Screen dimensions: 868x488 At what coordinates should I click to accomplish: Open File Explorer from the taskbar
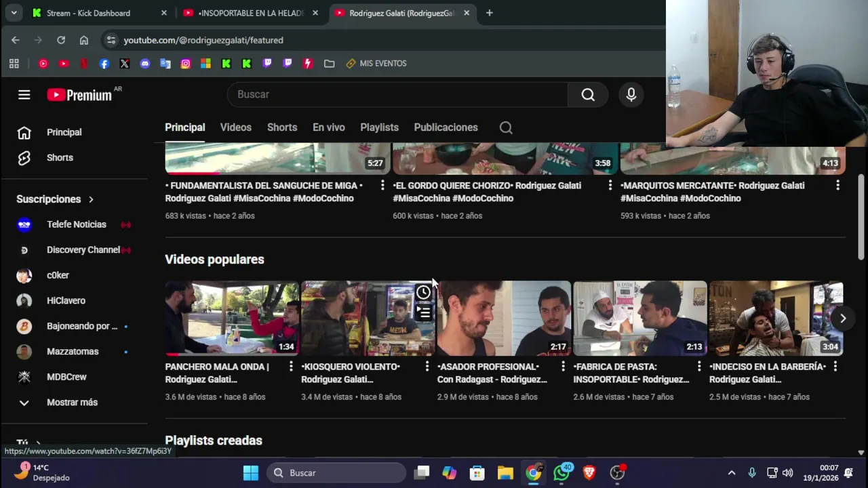[505, 473]
